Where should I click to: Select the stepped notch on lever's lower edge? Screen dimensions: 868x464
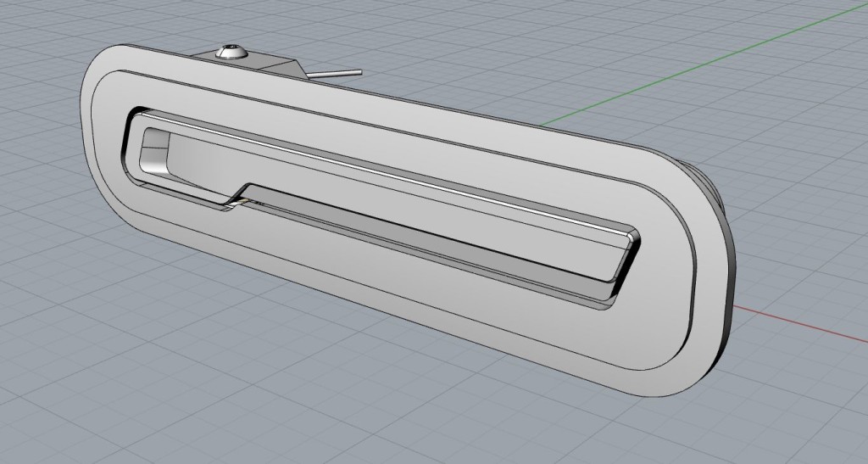(237, 193)
